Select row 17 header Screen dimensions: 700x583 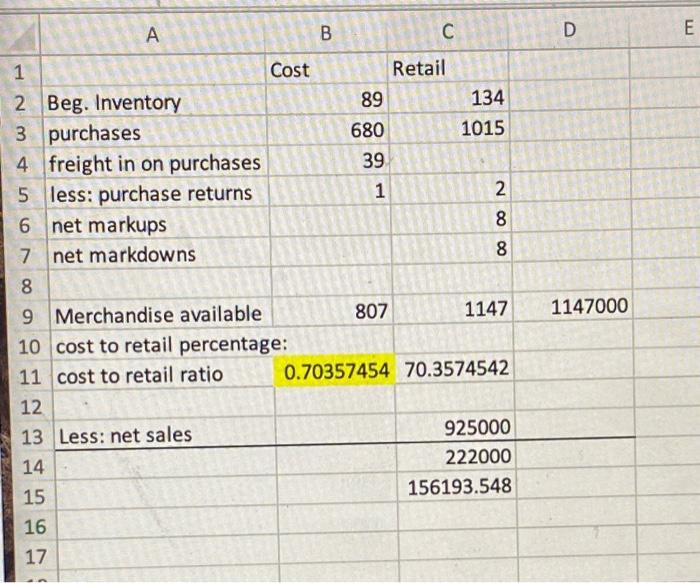[x=36, y=557]
